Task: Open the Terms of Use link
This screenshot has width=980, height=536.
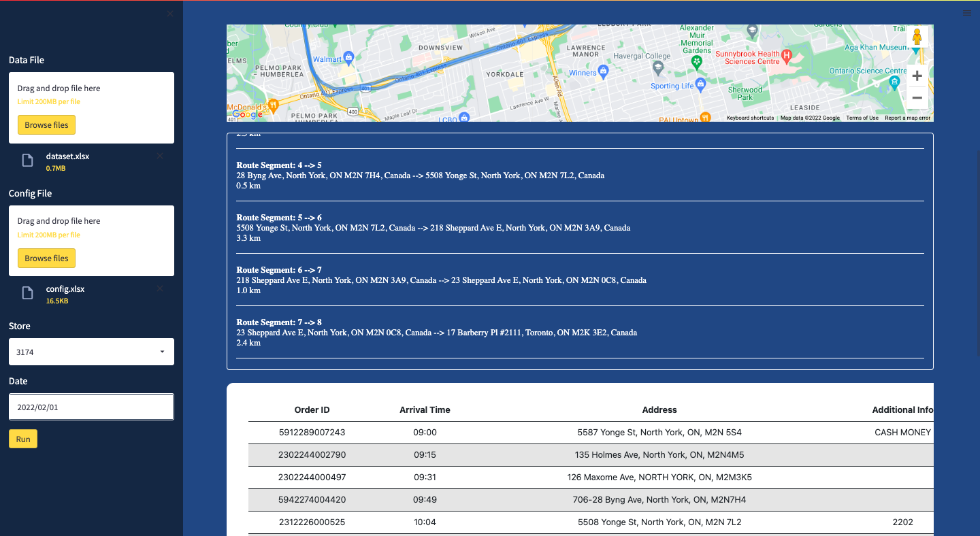Action: 862,117
